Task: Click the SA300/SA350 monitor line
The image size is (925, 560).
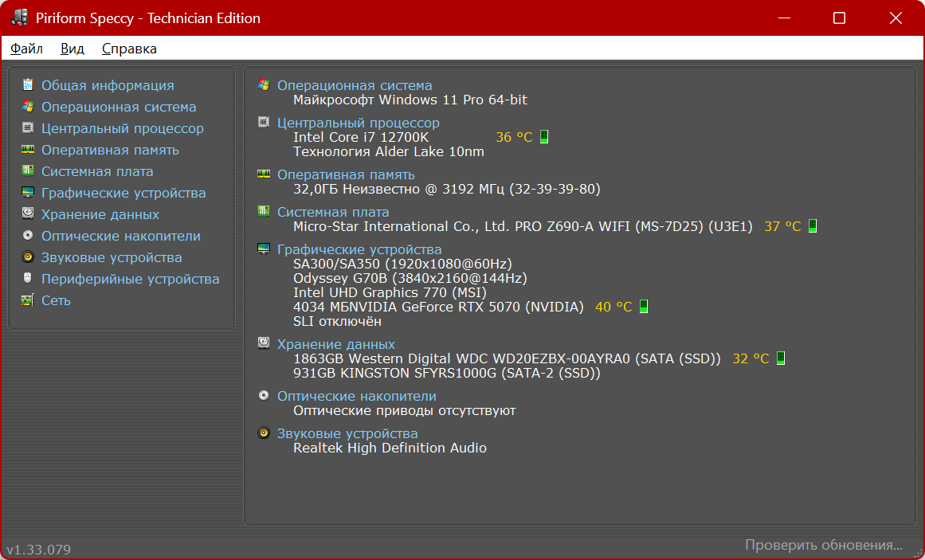Action: click(x=402, y=264)
